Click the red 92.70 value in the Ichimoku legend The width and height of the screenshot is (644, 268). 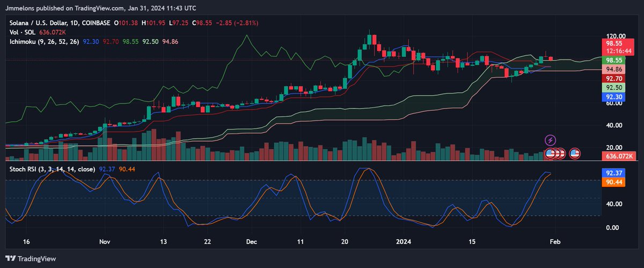tap(111, 41)
